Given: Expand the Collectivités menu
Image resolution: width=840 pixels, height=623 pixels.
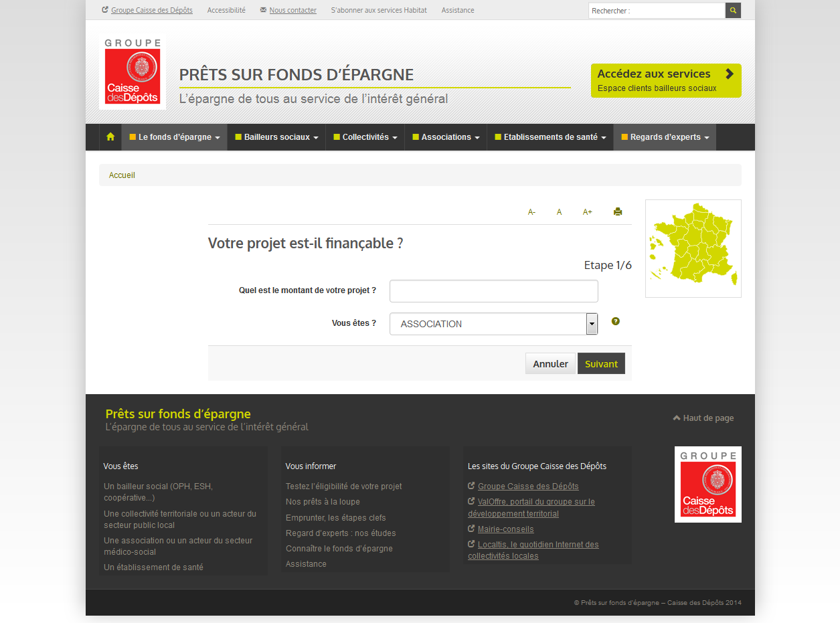Looking at the screenshot, I should 365,137.
